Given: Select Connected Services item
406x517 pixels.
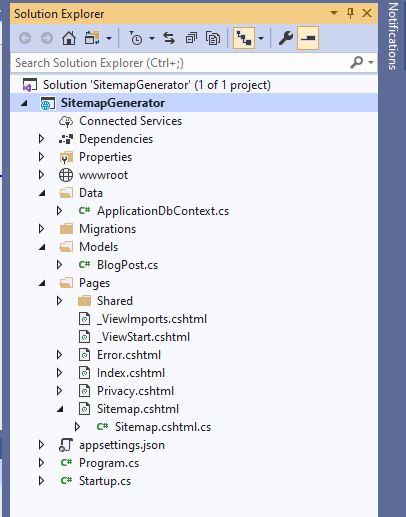Looking at the screenshot, I should [130, 121].
